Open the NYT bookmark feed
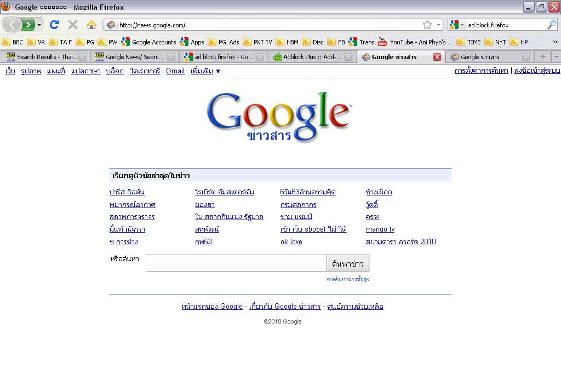Viewport: 561px width, 392px height. [x=495, y=42]
